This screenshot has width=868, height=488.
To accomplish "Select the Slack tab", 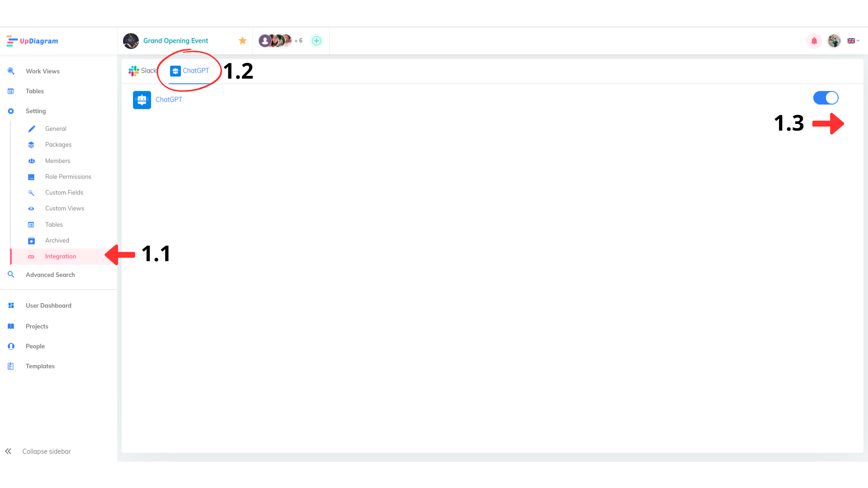I will point(142,70).
